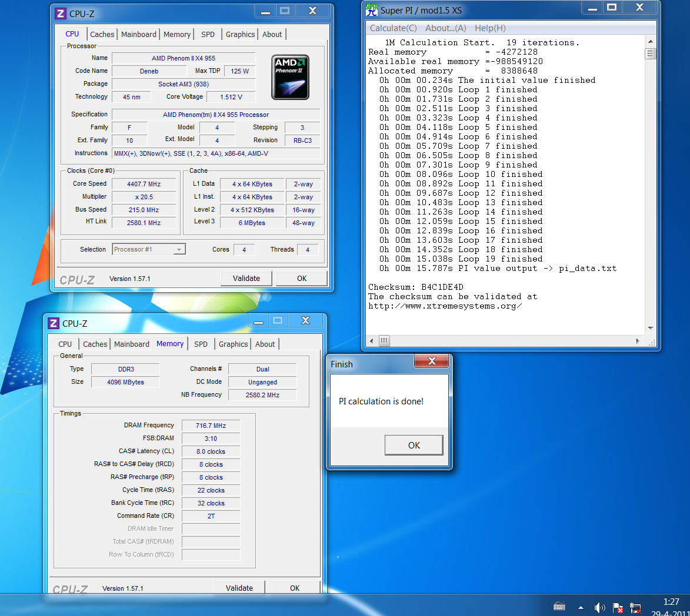Click the Loop 19 finished line

pyautogui.click(x=461, y=259)
